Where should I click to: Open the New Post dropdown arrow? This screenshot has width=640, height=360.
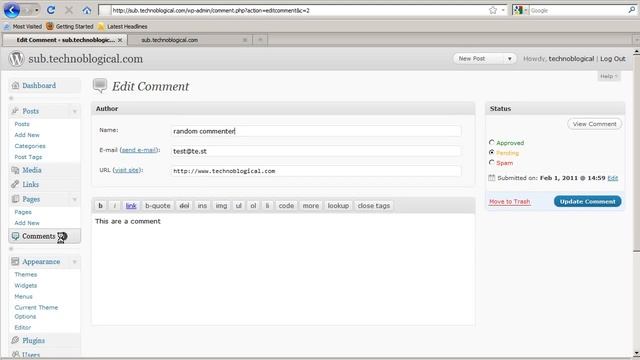point(509,59)
